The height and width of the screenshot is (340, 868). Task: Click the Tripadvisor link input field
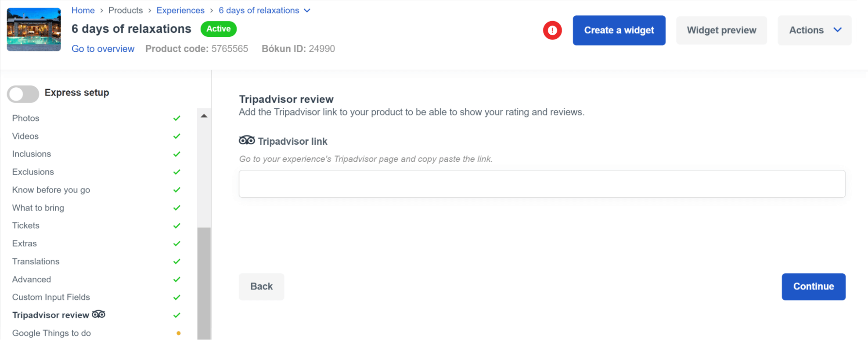pos(542,184)
